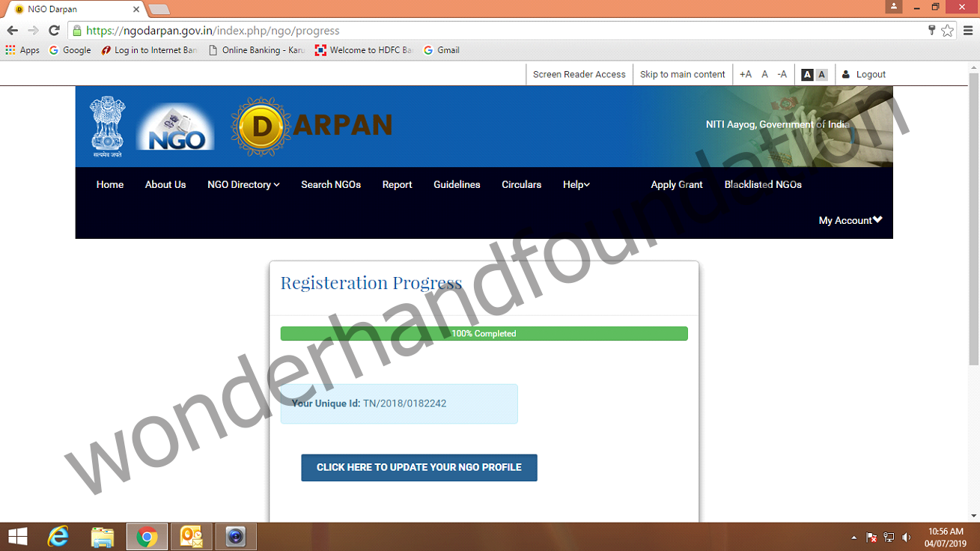Go to the Guidelines menu item
This screenshot has height=551, width=980.
(x=457, y=185)
